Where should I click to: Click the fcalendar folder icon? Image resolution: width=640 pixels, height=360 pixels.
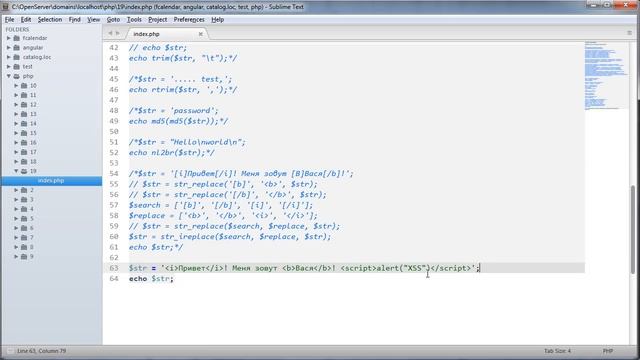(x=16, y=38)
